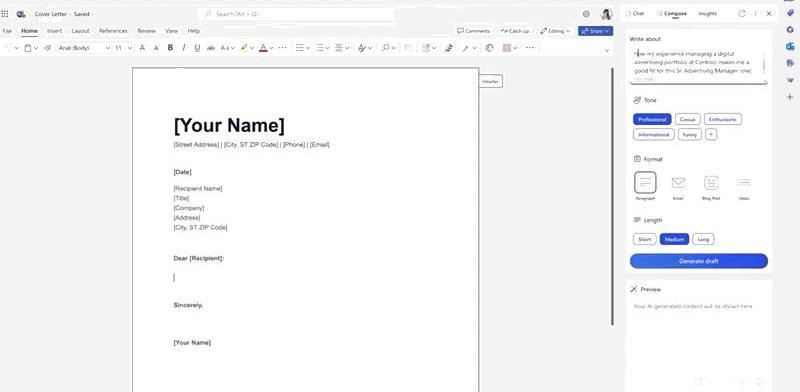Switch to the Insights tab
The width and height of the screenshot is (800, 392).
pyautogui.click(x=707, y=14)
